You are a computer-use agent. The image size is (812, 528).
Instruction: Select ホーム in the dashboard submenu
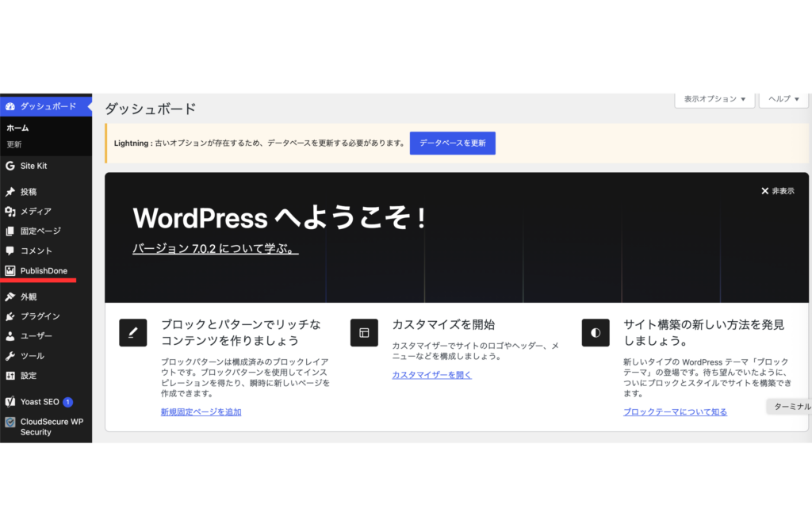click(x=17, y=128)
